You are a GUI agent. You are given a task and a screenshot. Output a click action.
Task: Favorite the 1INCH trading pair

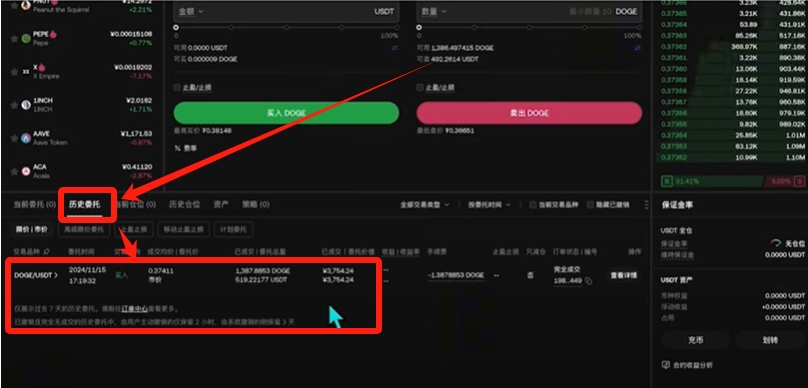click(x=14, y=105)
